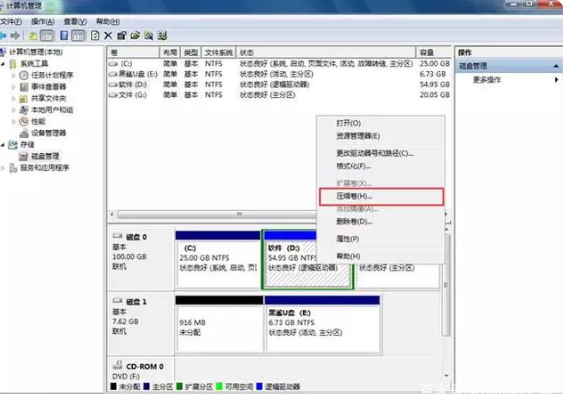
Task: Collapse the 系统工具 tree node
Action: coord(3,64)
